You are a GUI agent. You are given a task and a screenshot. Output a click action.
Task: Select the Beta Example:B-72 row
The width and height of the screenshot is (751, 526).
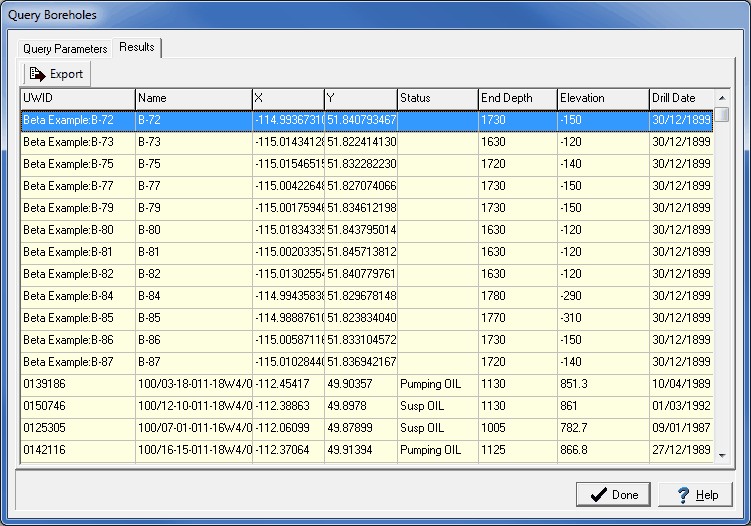tap(78, 120)
